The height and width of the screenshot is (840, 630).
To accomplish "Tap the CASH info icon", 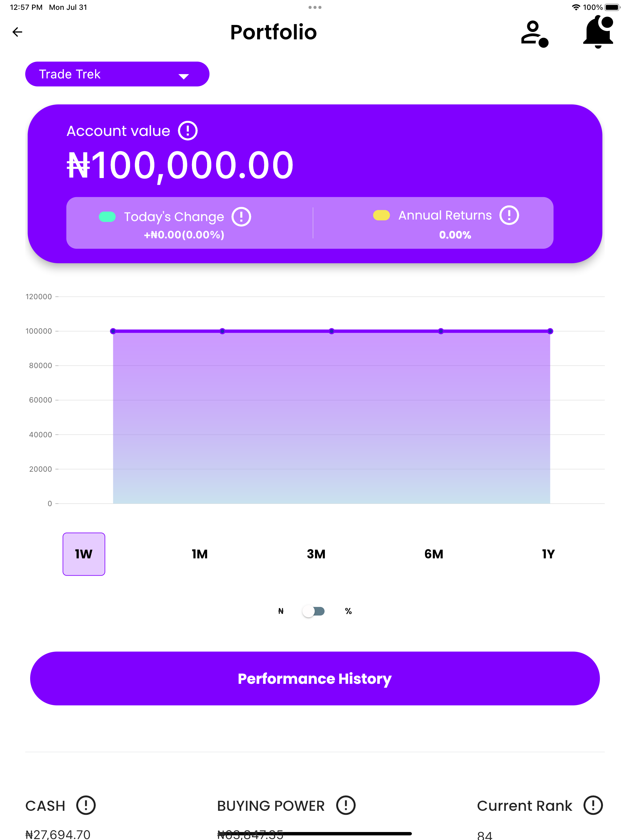I will click(86, 806).
